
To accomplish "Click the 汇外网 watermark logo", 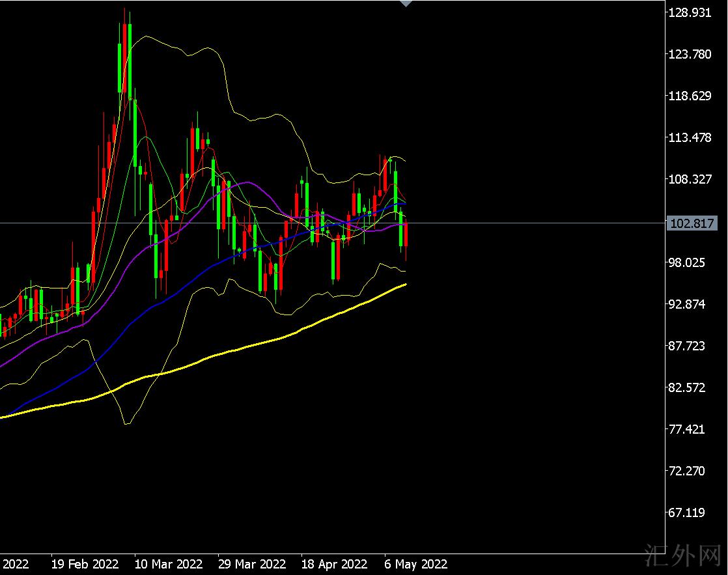I will pos(689,557).
